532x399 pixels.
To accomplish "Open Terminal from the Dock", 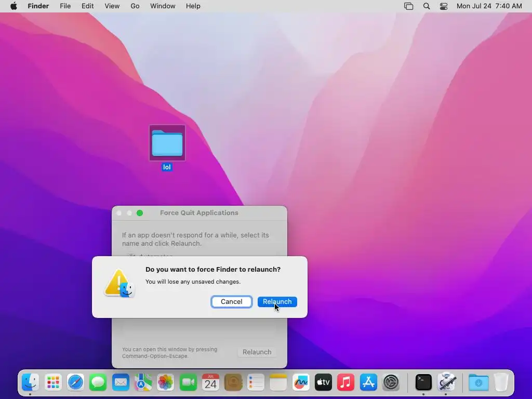I will (423, 382).
